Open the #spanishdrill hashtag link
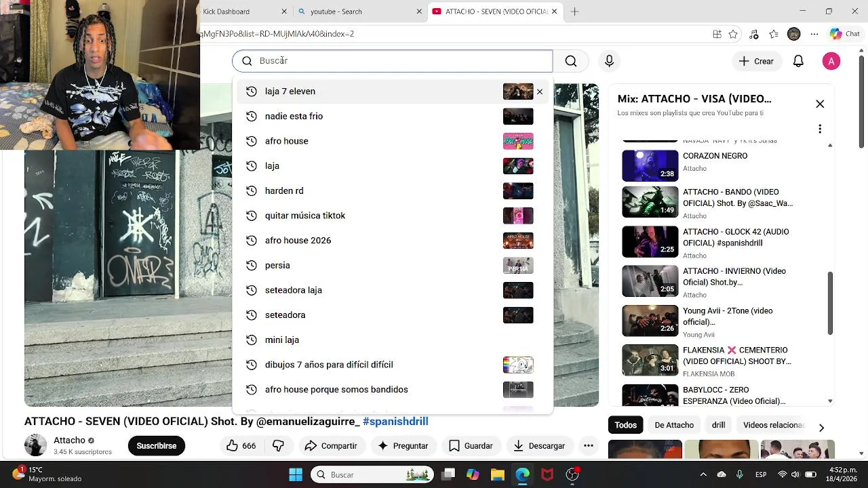 [395, 422]
